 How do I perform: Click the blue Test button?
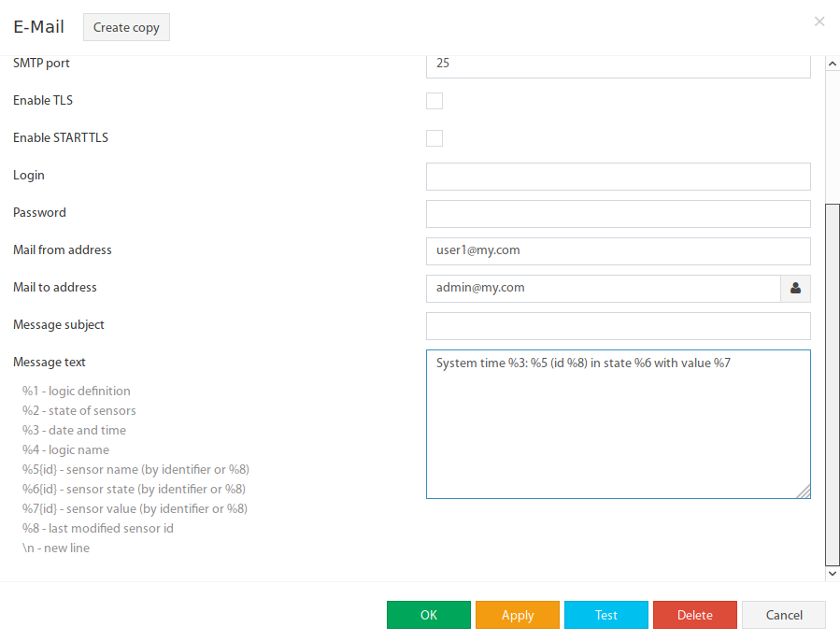click(x=605, y=615)
